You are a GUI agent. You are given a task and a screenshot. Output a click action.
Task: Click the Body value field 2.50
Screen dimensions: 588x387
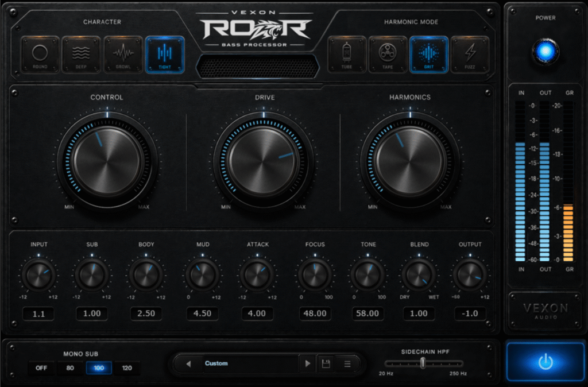[x=146, y=314]
